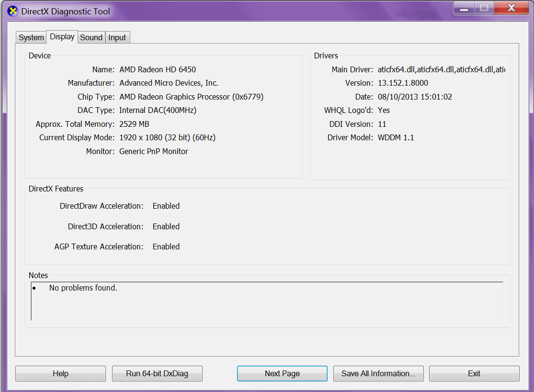Click the AGP Texture Acceleration Enabled status

pyautogui.click(x=166, y=246)
